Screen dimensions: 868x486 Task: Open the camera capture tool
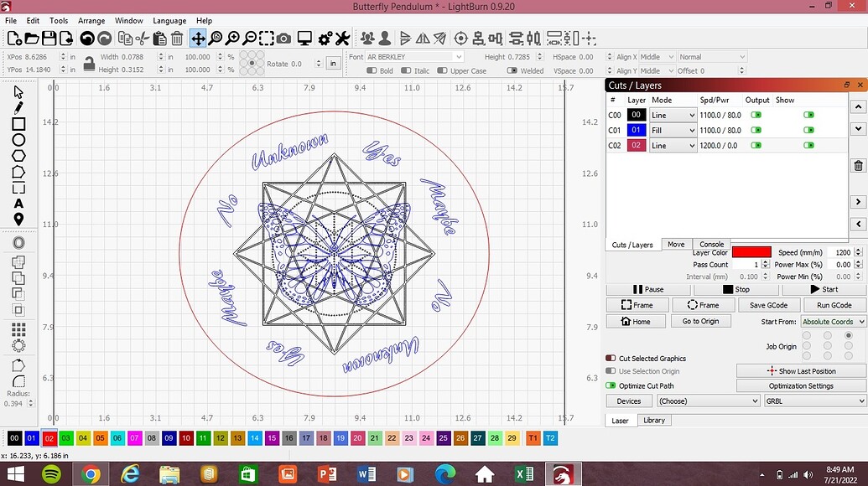point(283,39)
